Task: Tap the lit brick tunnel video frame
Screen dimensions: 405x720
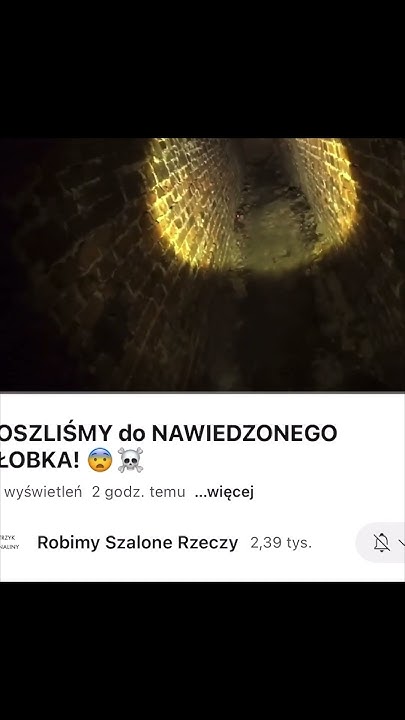Action: 202,264
